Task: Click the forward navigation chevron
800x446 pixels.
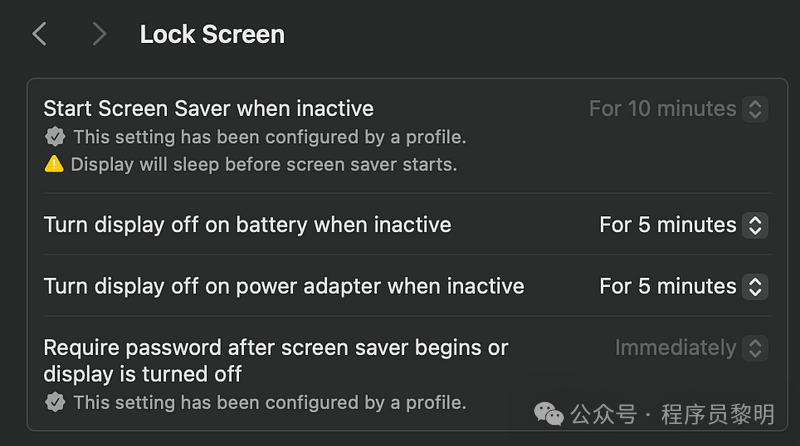Action: coord(98,34)
